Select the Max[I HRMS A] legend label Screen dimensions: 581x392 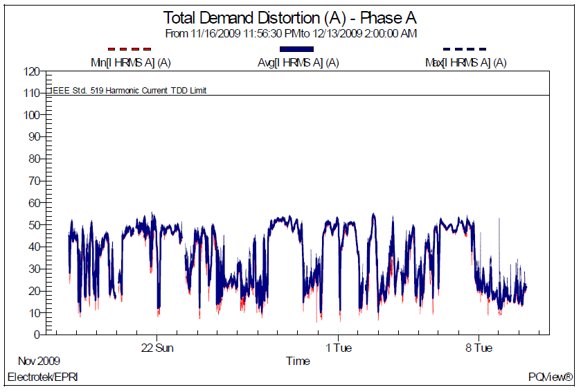pos(465,62)
